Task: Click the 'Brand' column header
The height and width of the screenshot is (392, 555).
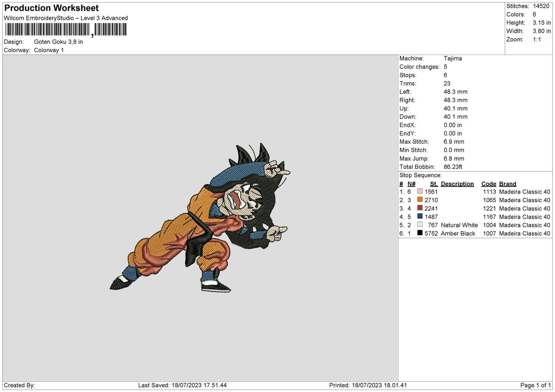Action: click(x=508, y=184)
